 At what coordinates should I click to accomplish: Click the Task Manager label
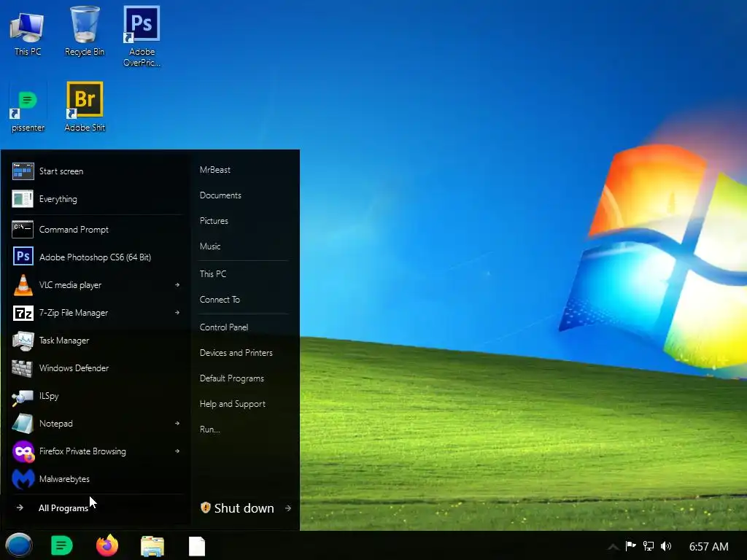point(64,341)
